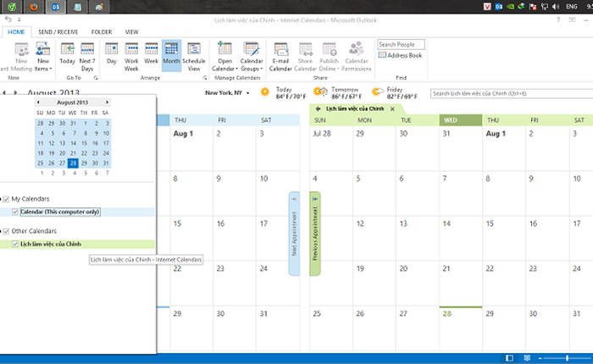Uncheck Calendar (This computer only)
593x364 pixels.
15,212
